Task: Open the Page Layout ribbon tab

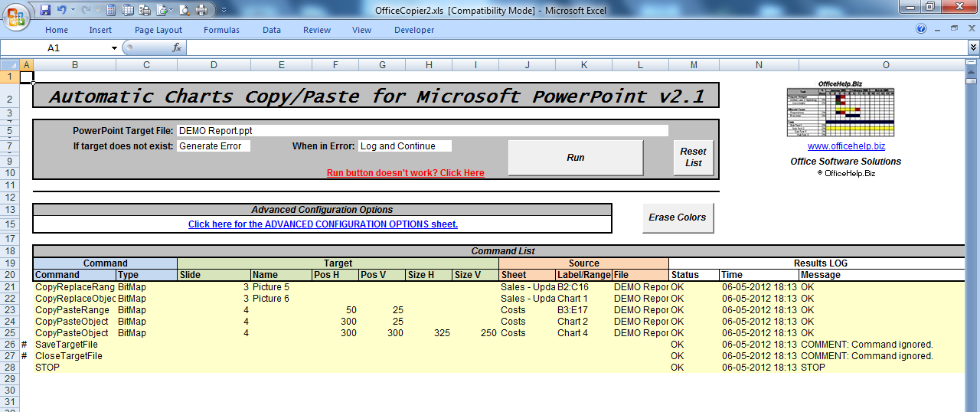Action: [158, 30]
